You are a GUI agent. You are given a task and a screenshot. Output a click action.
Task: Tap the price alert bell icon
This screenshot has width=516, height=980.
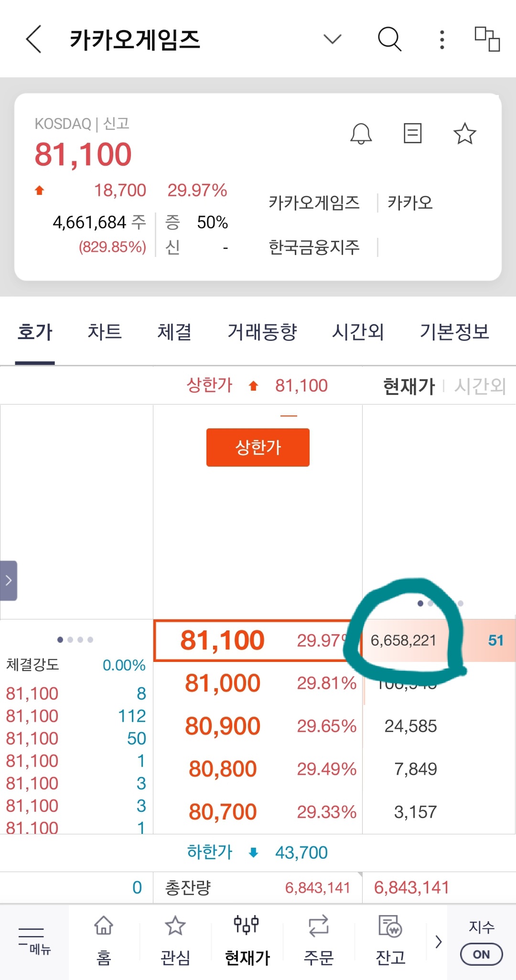361,134
